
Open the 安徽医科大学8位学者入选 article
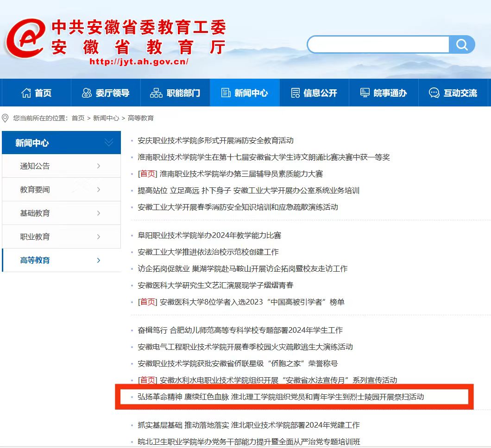pos(252,302)
